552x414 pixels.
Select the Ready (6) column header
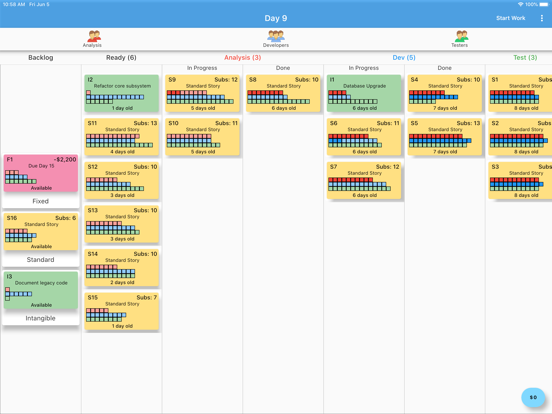click(x=121, y=57)
